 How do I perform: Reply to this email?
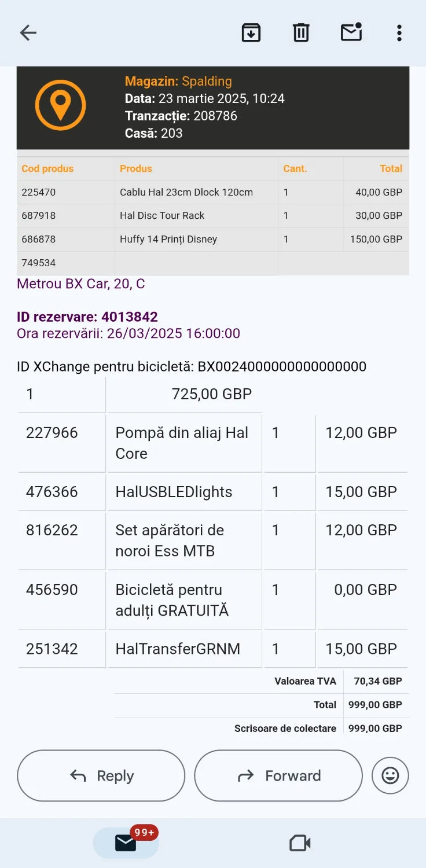coord(101,775)
